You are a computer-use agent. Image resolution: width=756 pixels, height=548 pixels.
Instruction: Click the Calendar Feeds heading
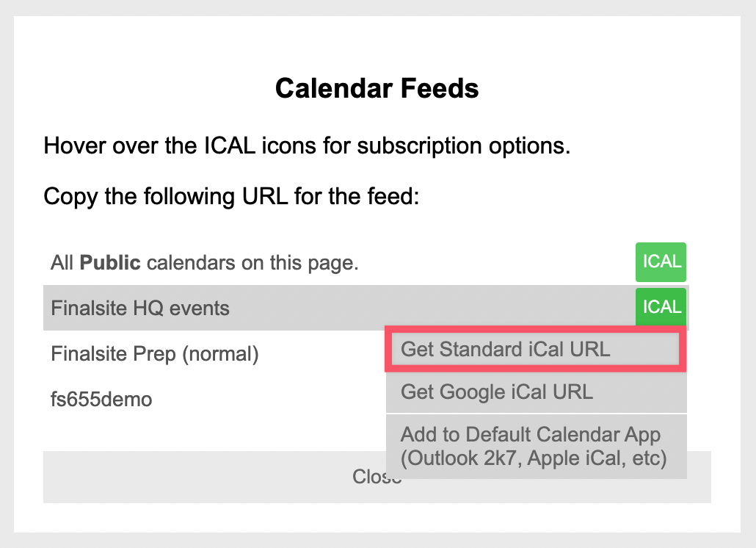click(x=377, y=89)
